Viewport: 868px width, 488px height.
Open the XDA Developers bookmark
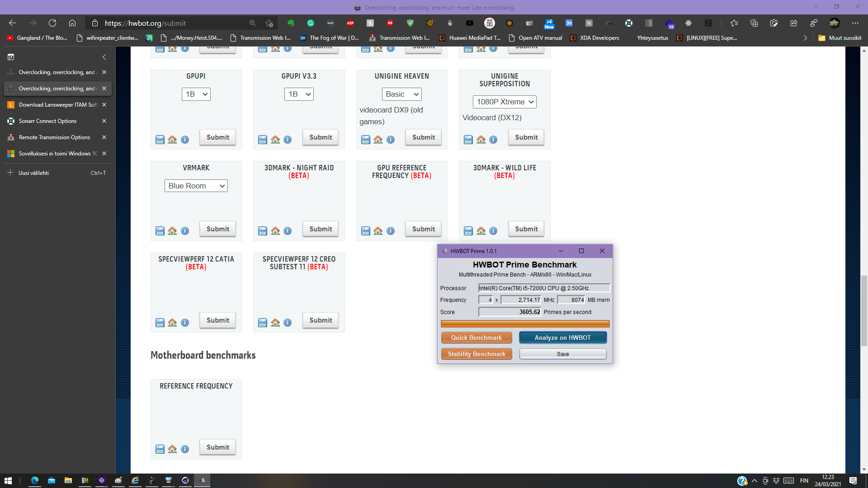tap(594, 38)
